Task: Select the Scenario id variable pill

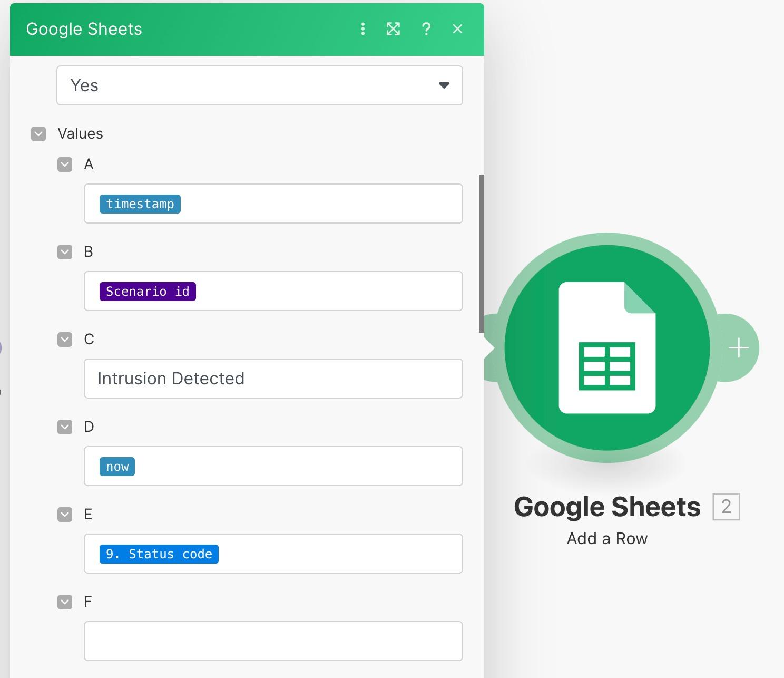Action: pyautogui.click(x=148, y=292)
